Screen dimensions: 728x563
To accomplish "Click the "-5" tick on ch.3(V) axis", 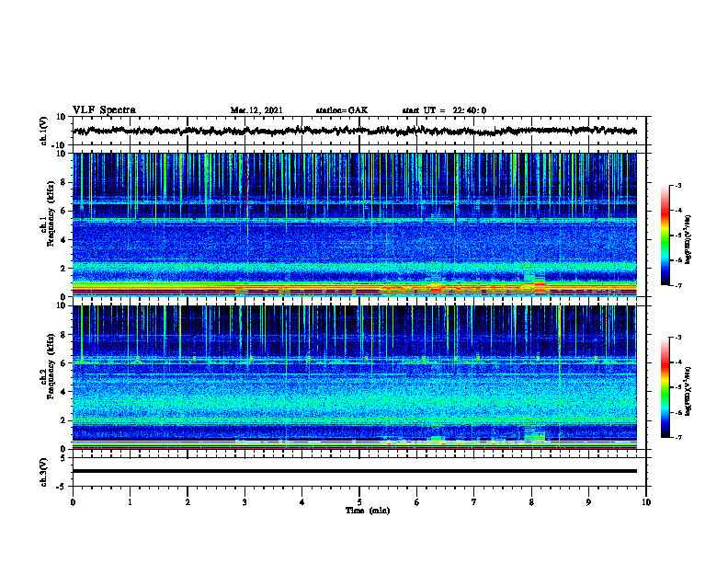I will click(63, 487).
